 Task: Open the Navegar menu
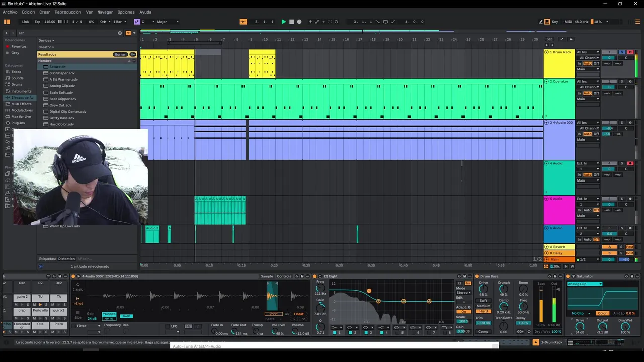105,12
